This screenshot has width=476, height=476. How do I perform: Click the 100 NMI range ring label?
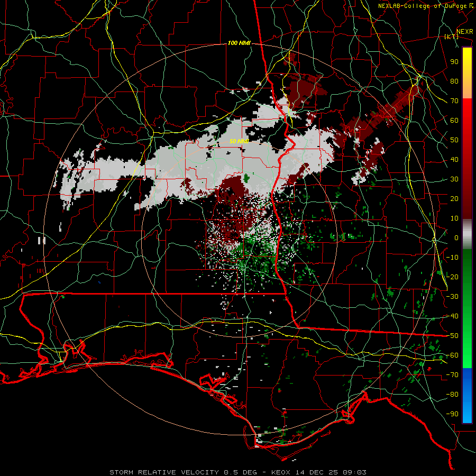coord(239,43)
